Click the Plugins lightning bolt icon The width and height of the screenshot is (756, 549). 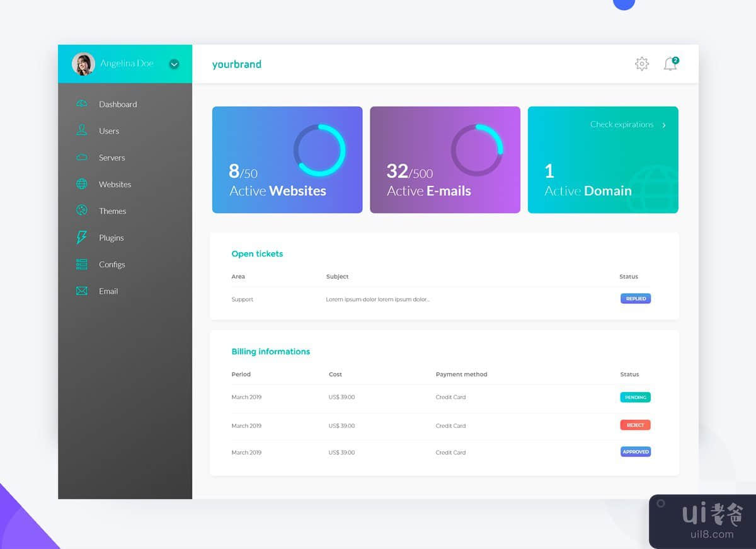click(82, 238)
